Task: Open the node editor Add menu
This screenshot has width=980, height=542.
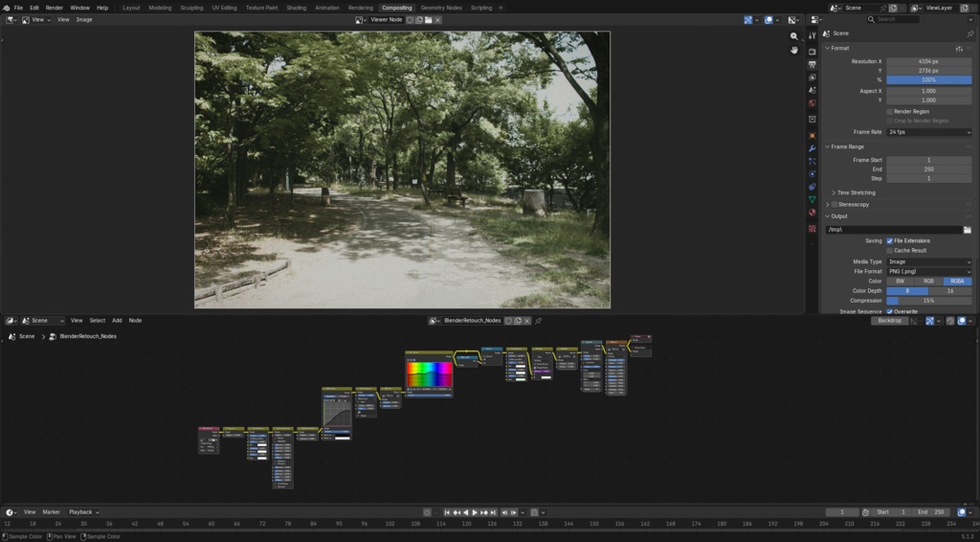Action: pyautogui.click(x=117, y=321)
